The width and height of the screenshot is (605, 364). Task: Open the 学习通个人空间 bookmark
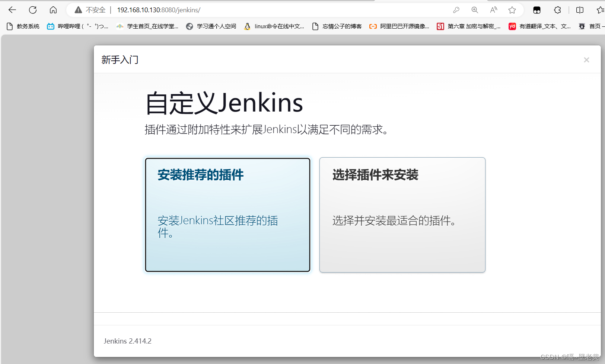click(211, 26)
